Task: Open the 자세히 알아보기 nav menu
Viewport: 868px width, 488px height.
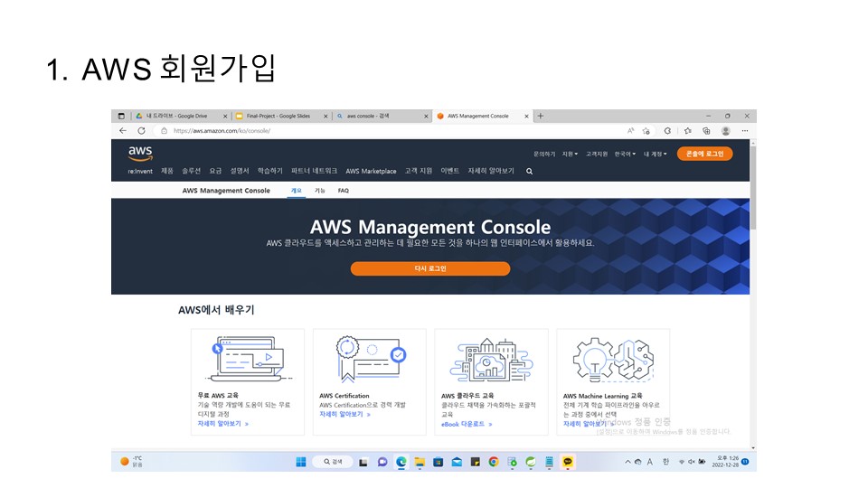Action: pyautogui.click(x=491, y=171)
